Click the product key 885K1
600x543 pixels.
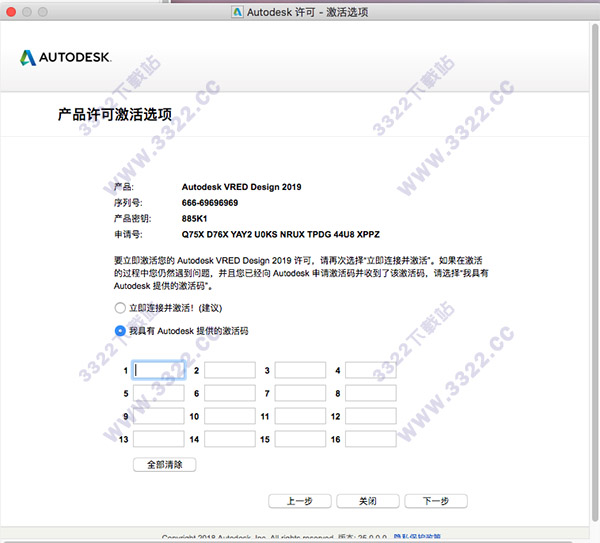194,219
